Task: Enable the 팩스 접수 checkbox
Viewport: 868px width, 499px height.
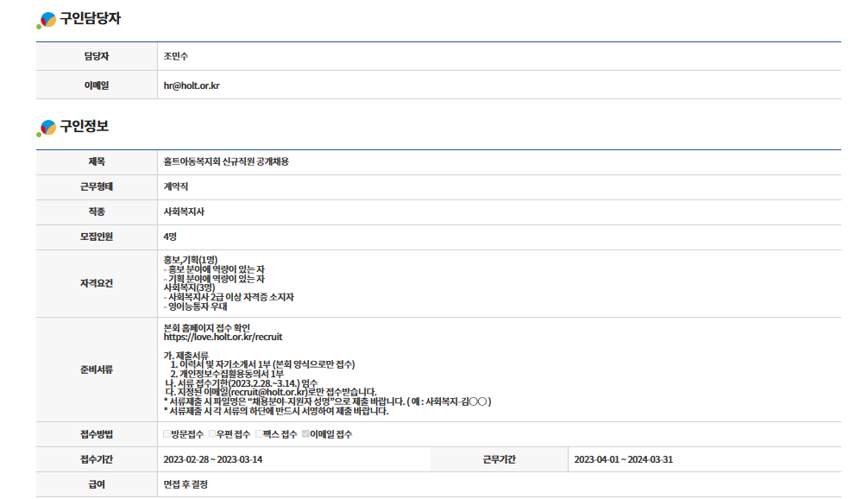Action: [x=259, y=434]
